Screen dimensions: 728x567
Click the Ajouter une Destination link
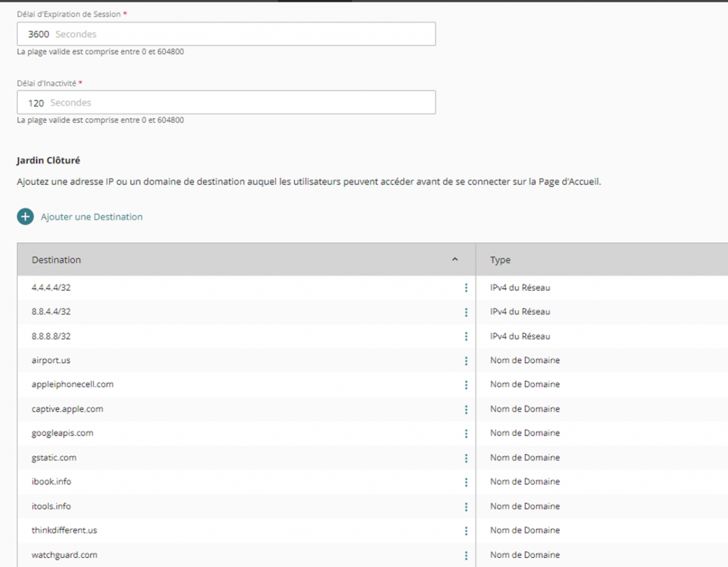[92, 217]
